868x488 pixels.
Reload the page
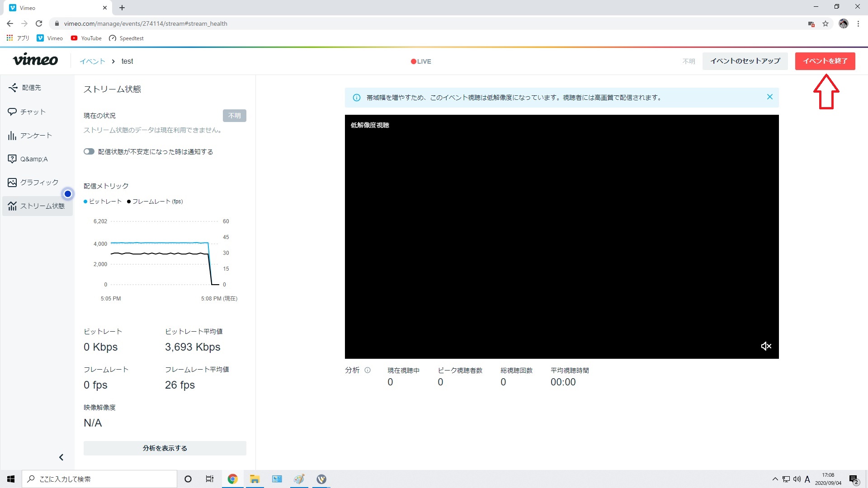tap(39, 23)
